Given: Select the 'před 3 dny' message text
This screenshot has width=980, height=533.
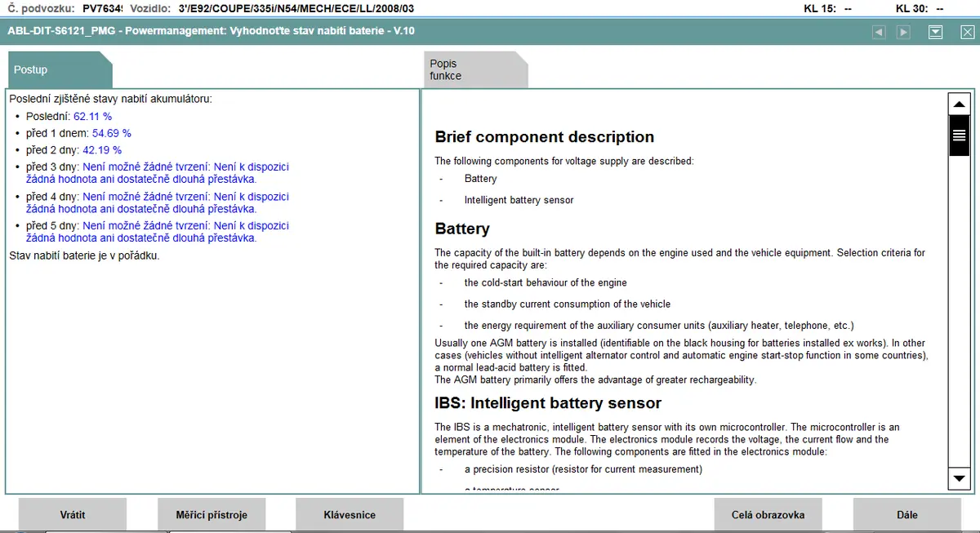Looking at the screenshot, I should tap(158, 173).
